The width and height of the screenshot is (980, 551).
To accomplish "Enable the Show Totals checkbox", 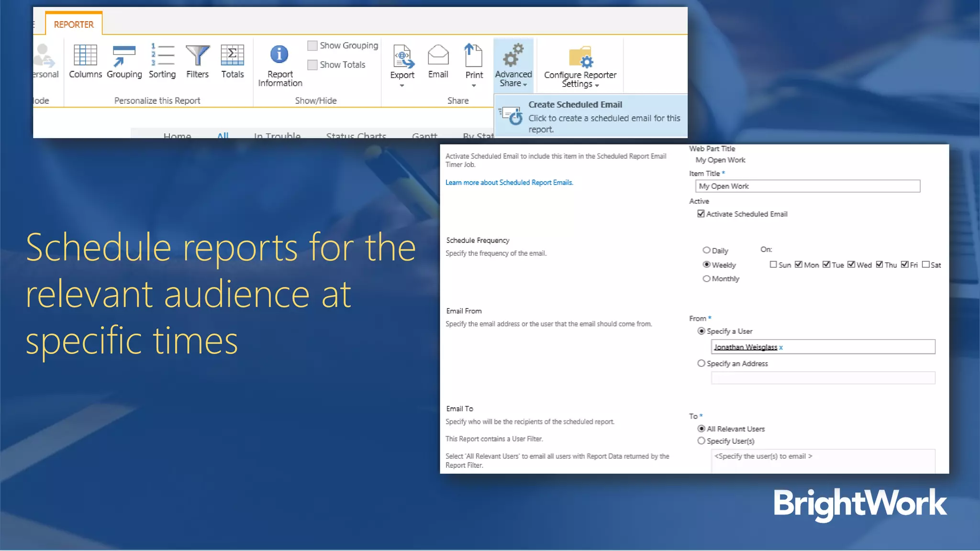I will pyautogui.click(x=312, y=65).
